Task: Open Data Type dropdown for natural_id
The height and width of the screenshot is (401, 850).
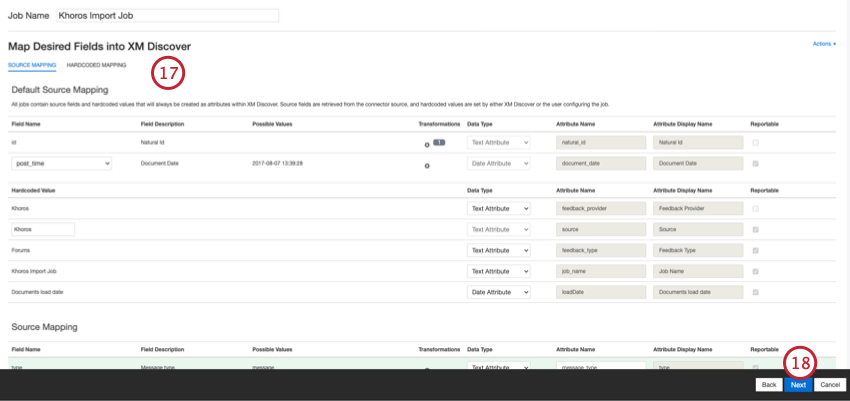Action: (499, 143)
